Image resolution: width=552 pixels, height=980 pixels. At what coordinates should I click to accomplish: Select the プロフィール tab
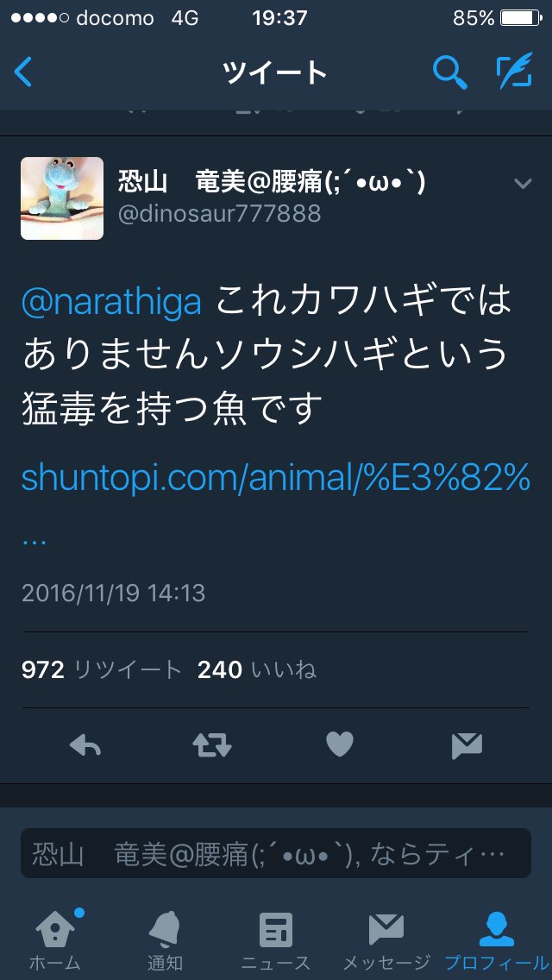click(496, 940)
